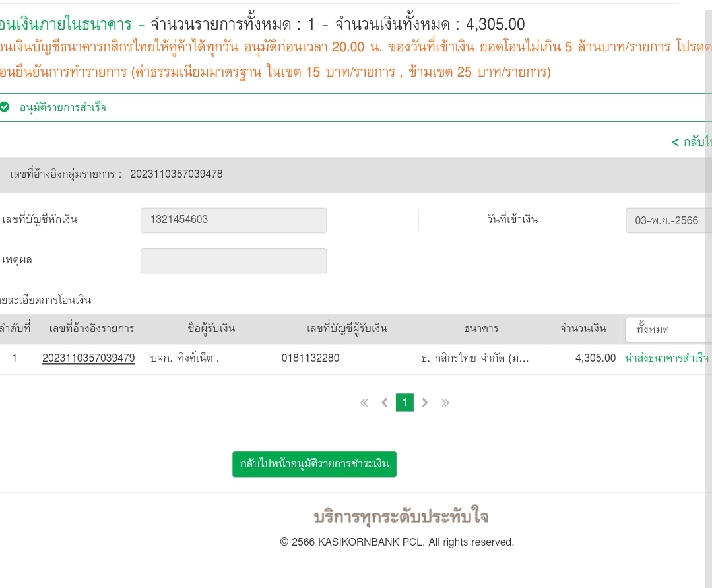This screenshot has width=712, height=588.
Task: Click the ธนาคาร column header
Action: 481,329
